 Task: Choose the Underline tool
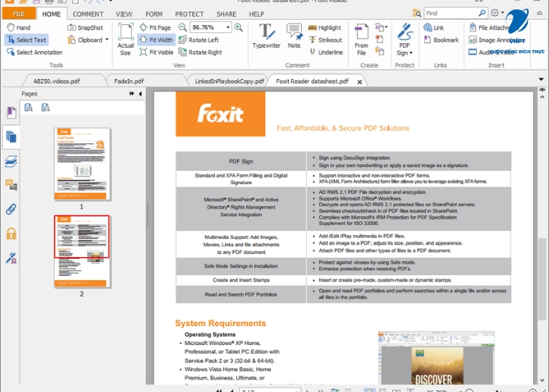tap(326, 53)
